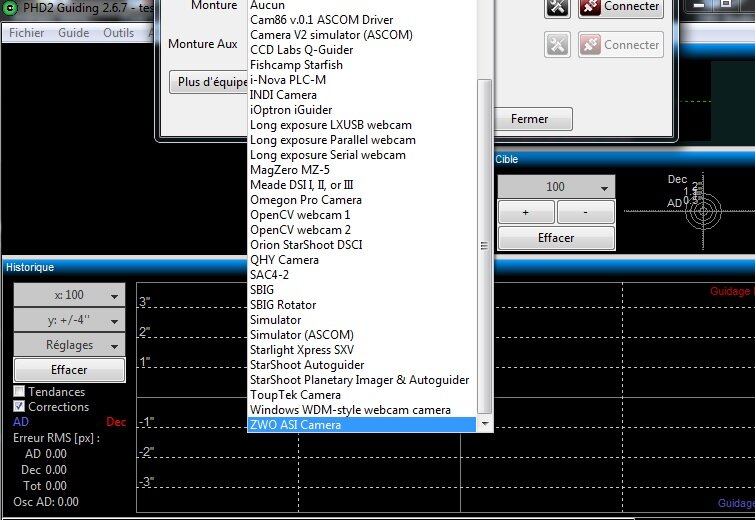Connect the Monture Aux device
This screenshot has height=520, width=755.
[621, 45]
